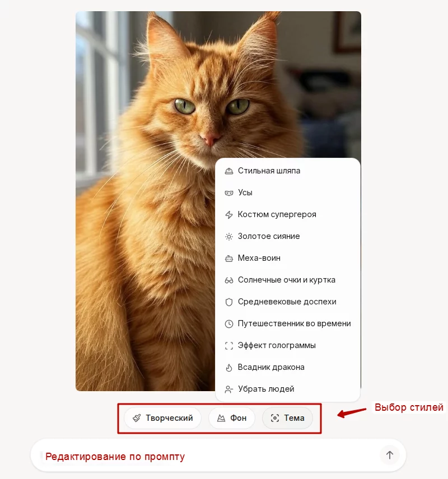This screenshot has width=448, height=479.
Task: Click the clock icon for Путешественник во времени
Action: point(228,324)
